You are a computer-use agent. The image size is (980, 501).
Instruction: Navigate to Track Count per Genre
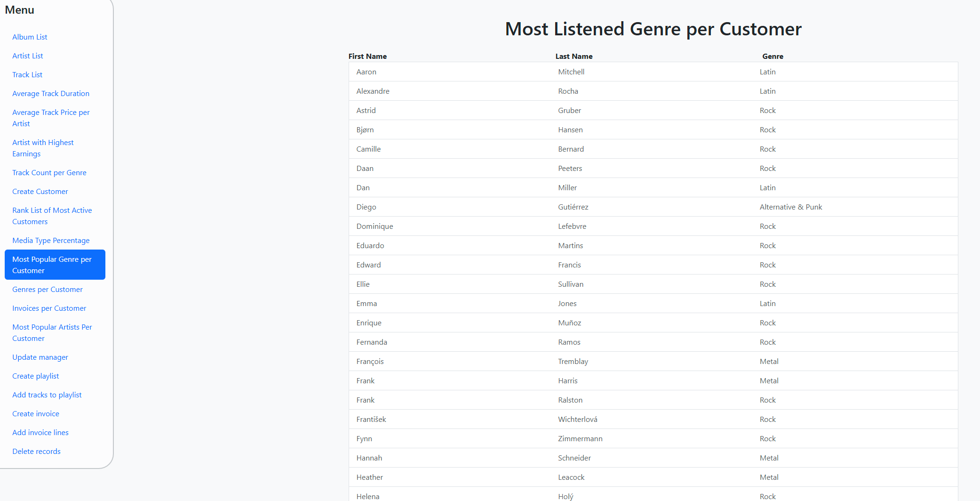pyautogui.click(x=49, y=172)
